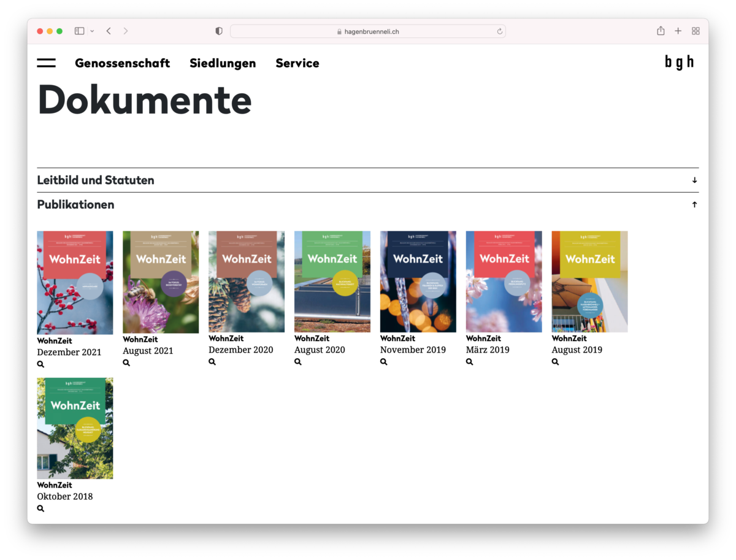Open the Service navigation link
The height and width of the screenshot is (560, 736).
[297, 63]
